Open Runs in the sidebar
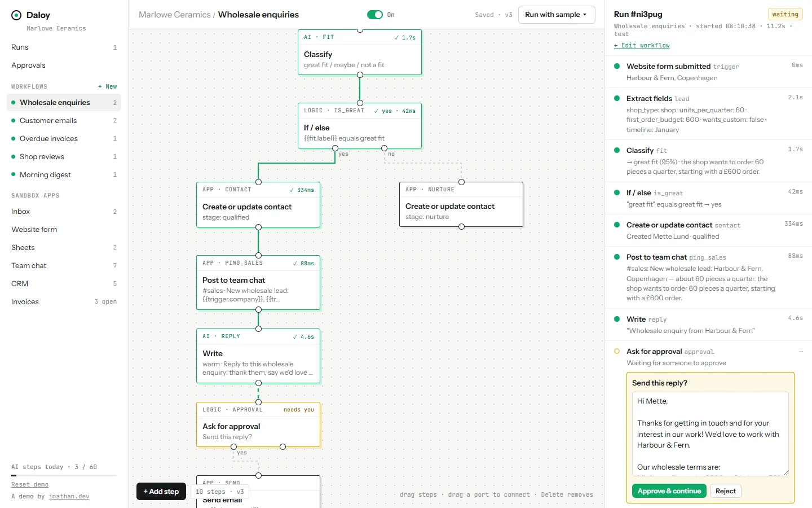 click(x=64, y=47)
